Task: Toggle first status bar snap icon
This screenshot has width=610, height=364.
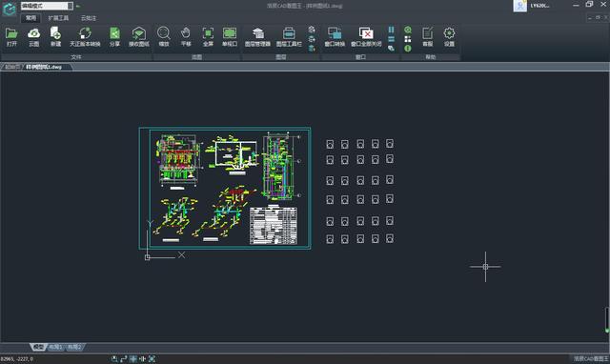Action: coord(114,359)
